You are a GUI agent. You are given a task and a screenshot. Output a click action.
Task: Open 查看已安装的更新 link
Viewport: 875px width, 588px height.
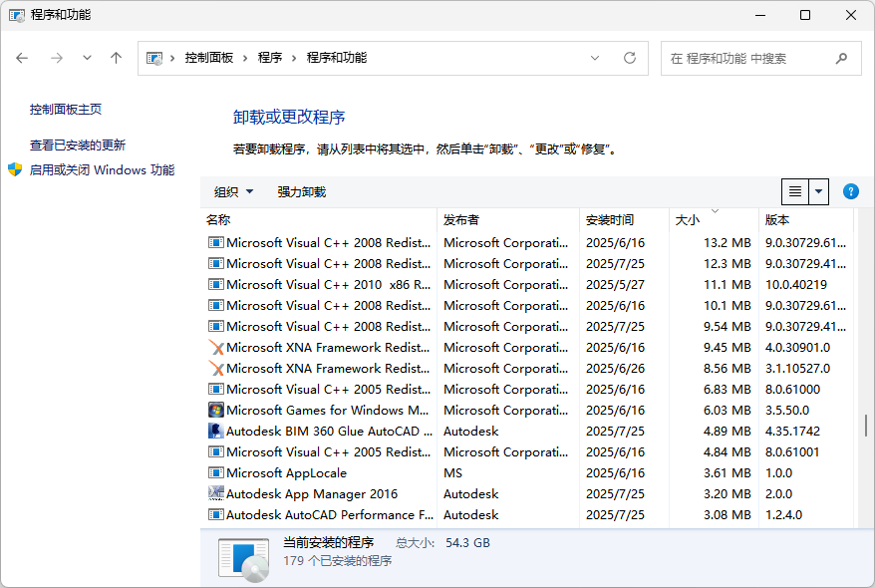tap(78, 146)
